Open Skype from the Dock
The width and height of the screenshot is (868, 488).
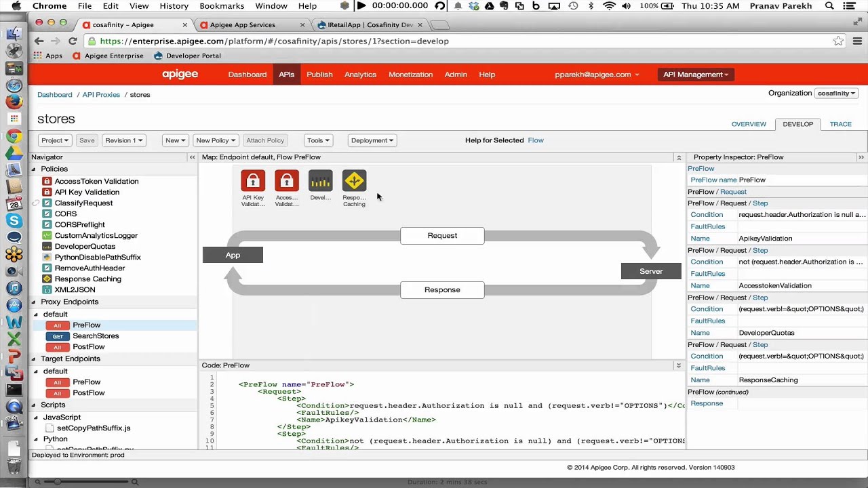pos(14,220)
